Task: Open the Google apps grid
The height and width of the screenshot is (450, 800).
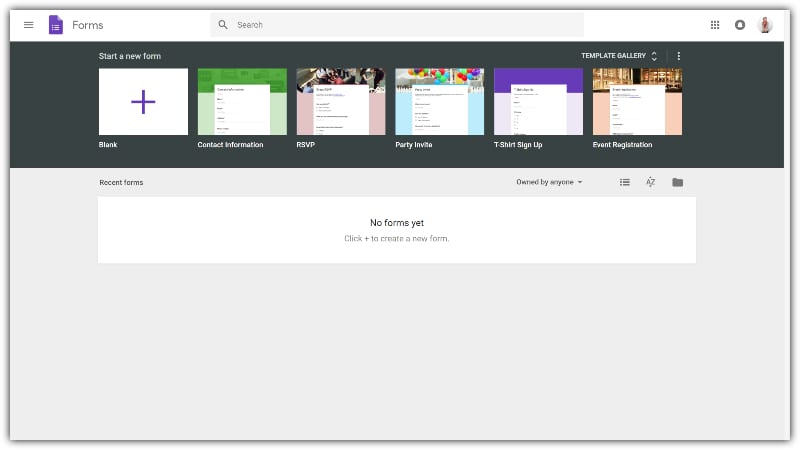Action: point(715,25)
